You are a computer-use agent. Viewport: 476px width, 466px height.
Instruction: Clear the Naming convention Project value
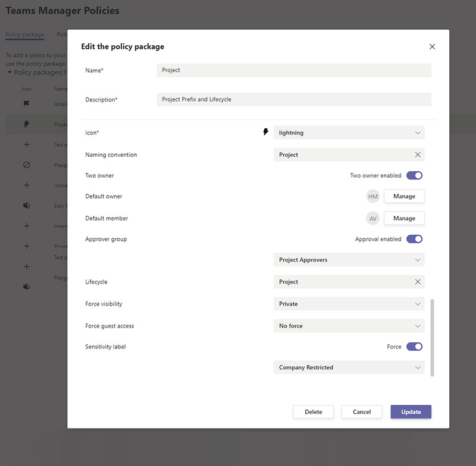point(418,155)
